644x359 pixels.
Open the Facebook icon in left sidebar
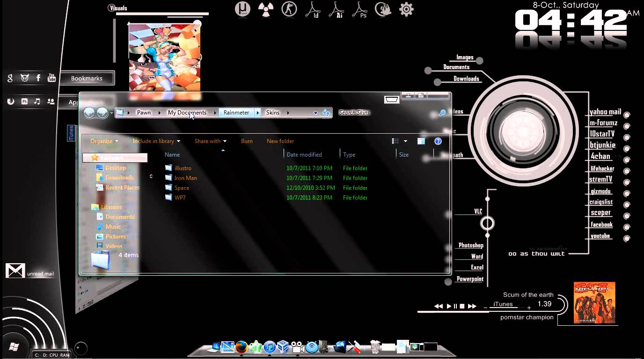coord(38,78)
